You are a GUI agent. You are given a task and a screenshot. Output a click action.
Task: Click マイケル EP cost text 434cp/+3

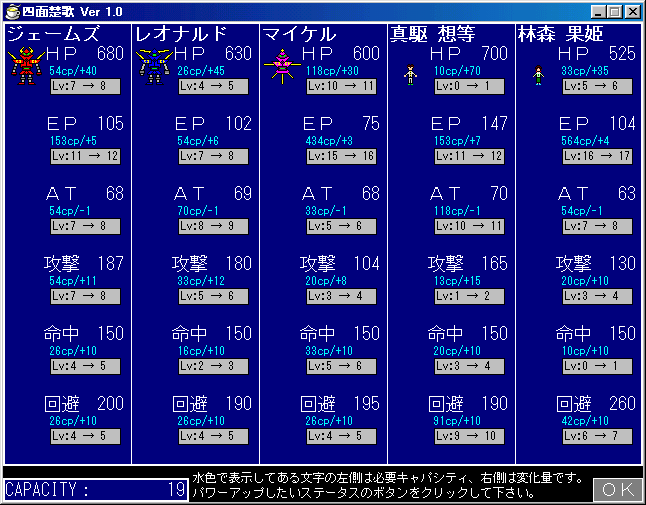pos(329,141)
